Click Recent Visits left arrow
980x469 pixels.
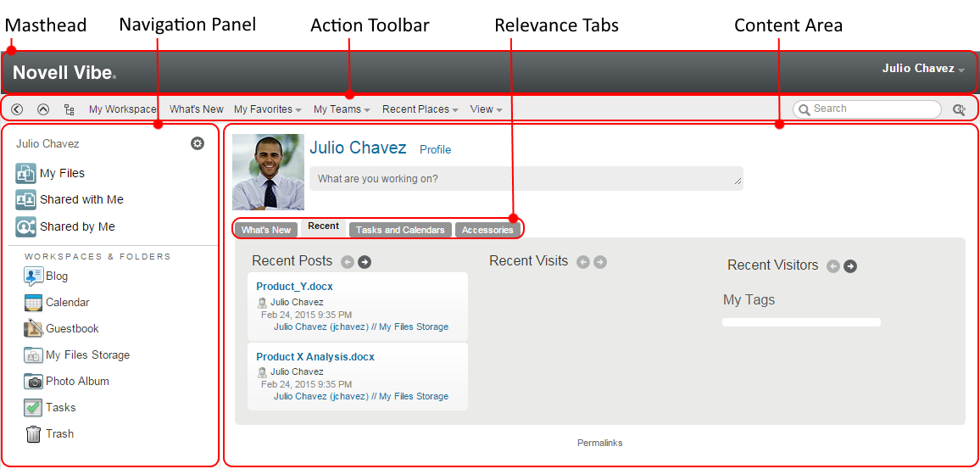(x=583, y=262)
